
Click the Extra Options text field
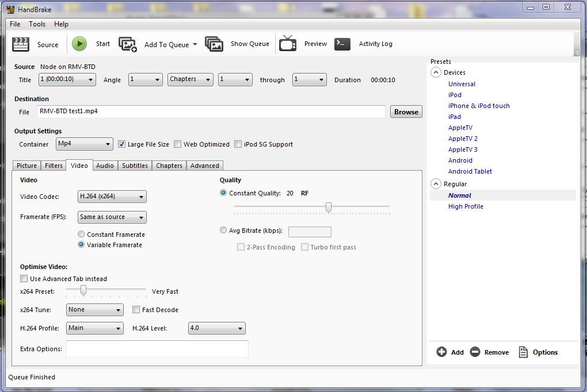[157, 349]
